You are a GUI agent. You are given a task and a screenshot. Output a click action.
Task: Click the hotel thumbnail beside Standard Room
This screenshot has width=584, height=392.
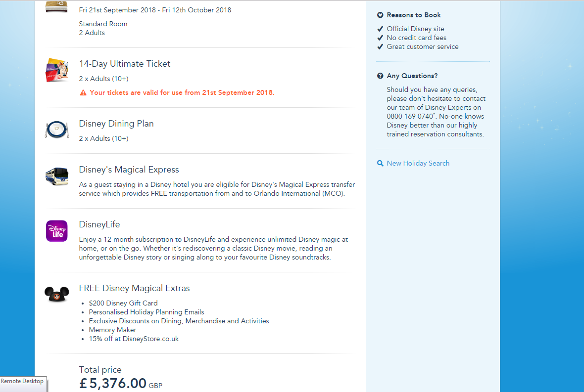tap(56, 6)
